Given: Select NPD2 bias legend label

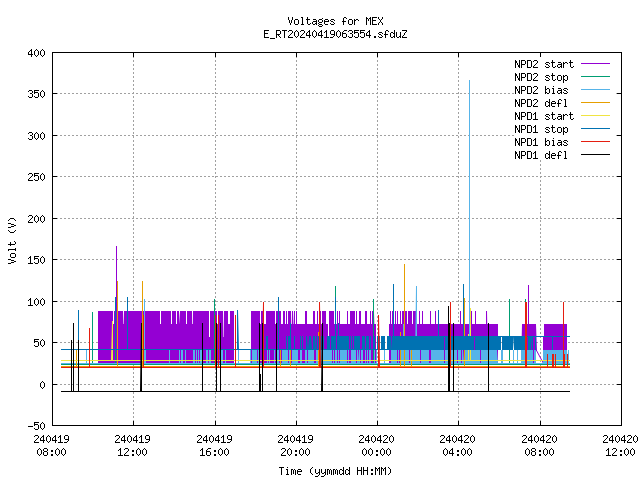Looking at the screenshot, I should [541, 90].
